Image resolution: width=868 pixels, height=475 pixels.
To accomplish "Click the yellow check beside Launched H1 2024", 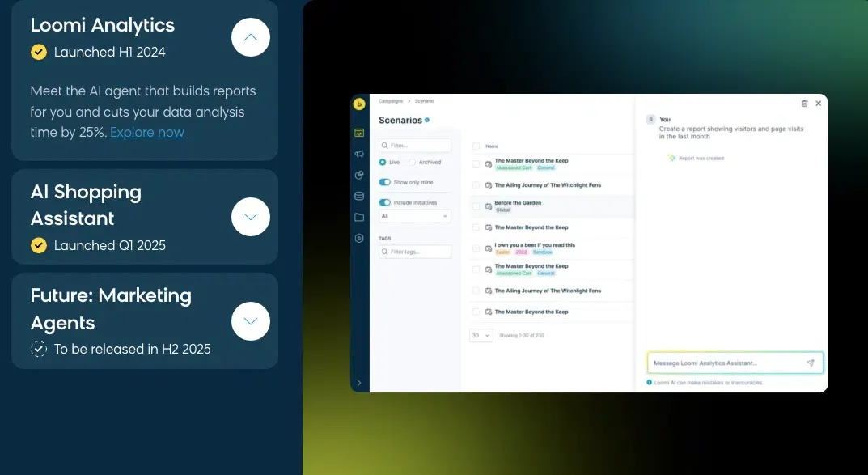I will pyautogui.click(x=39, y=52).
